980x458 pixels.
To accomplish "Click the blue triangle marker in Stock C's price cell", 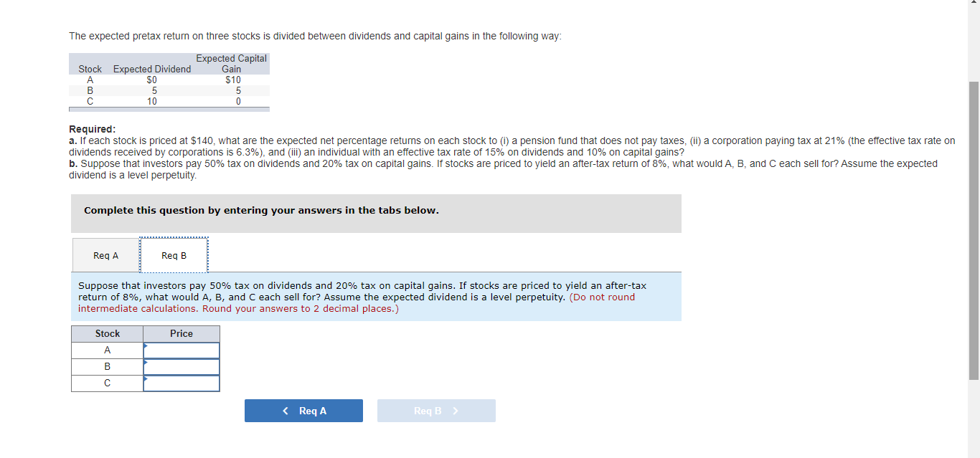I will [146, 378].
